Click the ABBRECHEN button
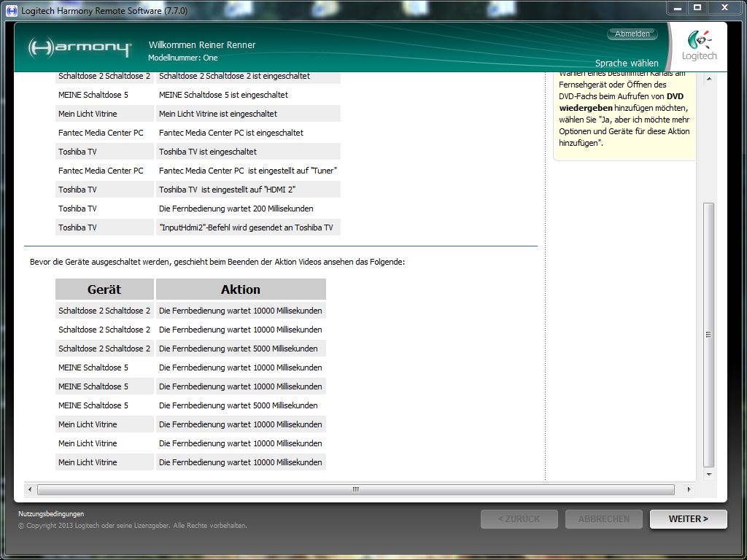The image size is (747, 560). click(x=603, y=519)
